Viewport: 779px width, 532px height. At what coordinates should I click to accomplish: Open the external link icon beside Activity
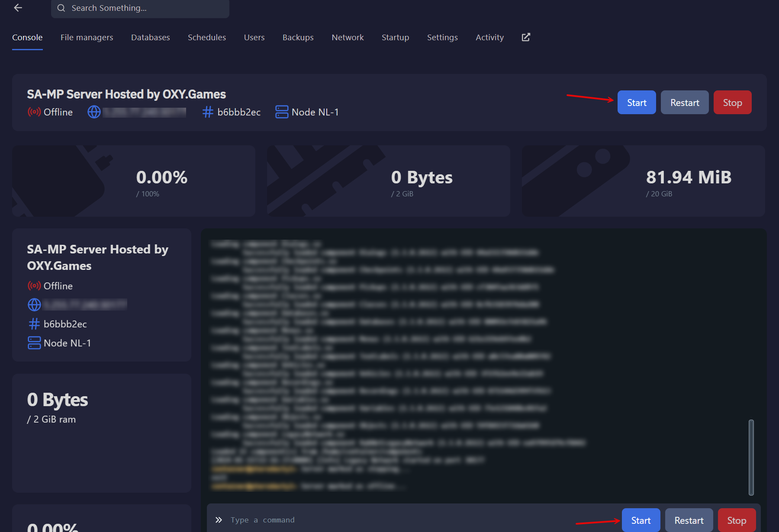(x=525, y=37)
